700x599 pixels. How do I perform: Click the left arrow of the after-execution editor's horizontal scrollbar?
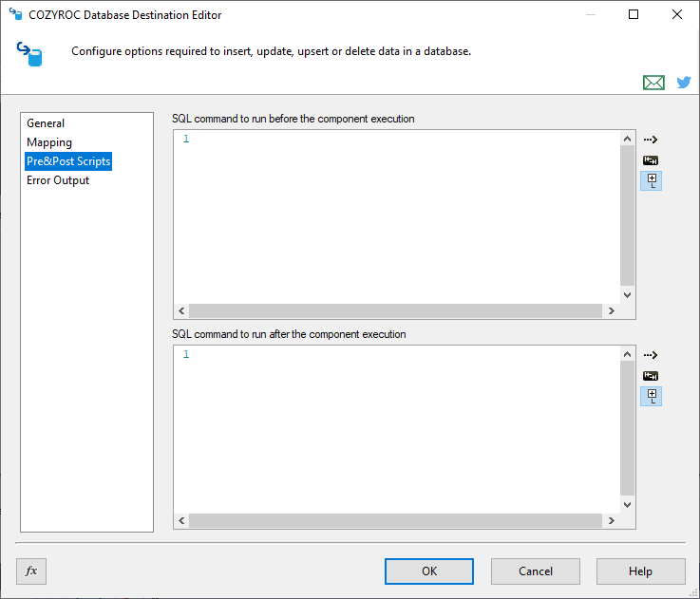[181, 520]
